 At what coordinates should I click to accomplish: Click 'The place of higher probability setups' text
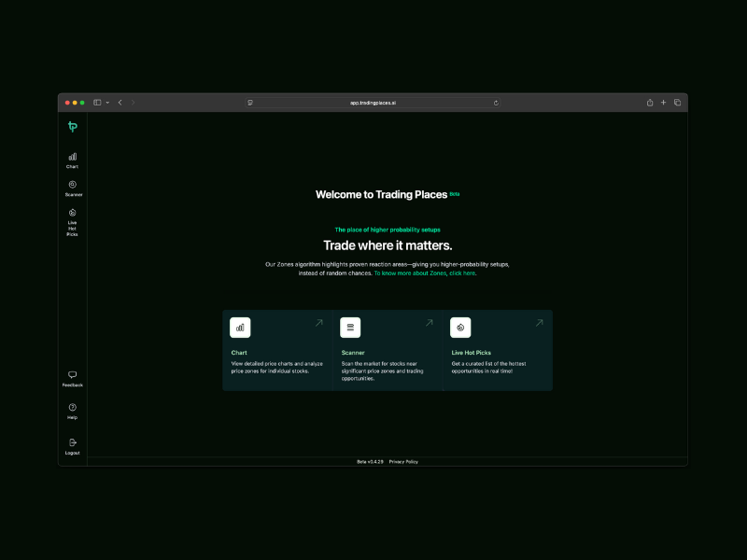(388, 230)
